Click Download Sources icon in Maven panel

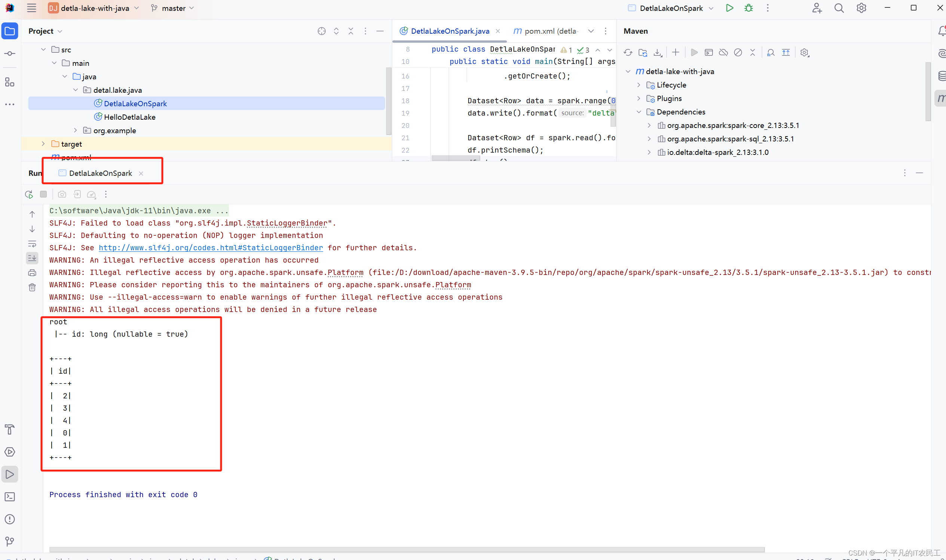click(x=658, y=52)
